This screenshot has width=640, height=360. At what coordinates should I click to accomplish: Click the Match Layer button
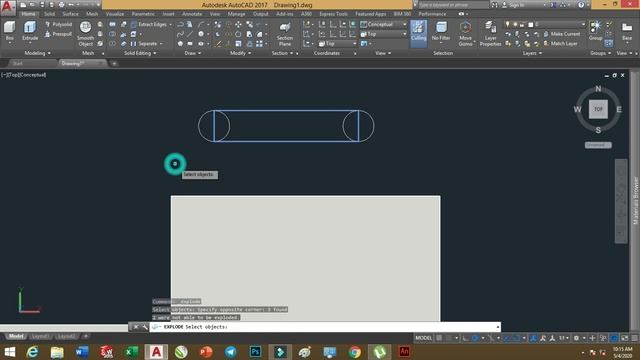[560, 44]
